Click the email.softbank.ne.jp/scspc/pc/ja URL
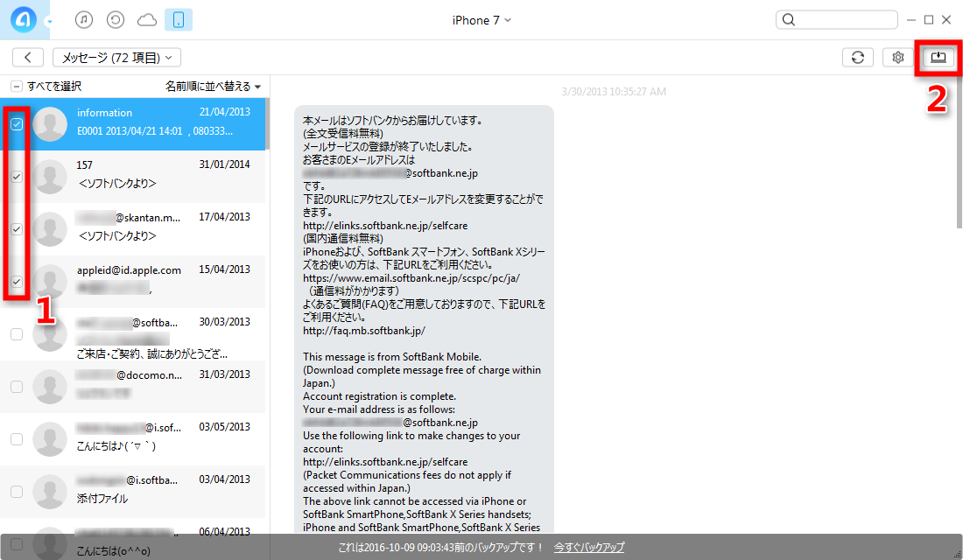The height and width of the screenshot is (560, 963). pos(411,278)
